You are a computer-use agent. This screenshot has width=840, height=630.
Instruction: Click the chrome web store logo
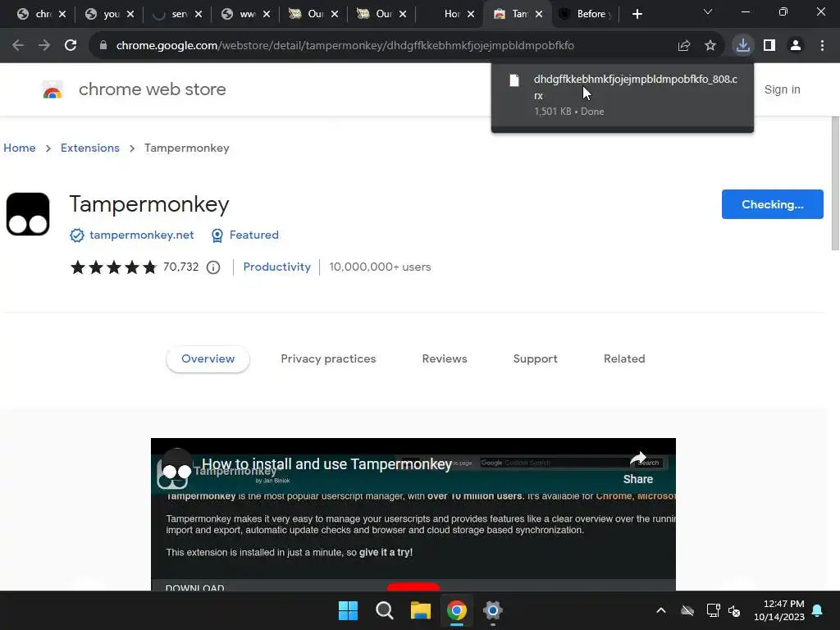coord(52,90)
